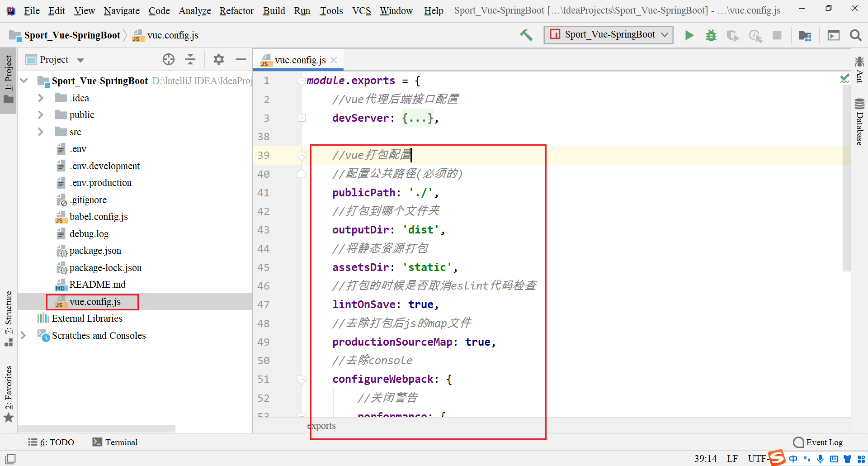Expand the src folder
868x466 pixels.
41,132
